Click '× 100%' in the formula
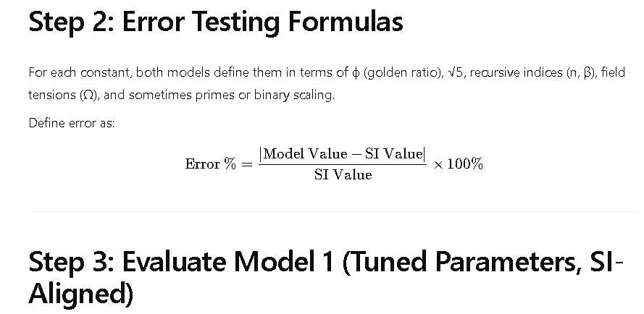Screen dimensions: 644x314 click(458, 164)
